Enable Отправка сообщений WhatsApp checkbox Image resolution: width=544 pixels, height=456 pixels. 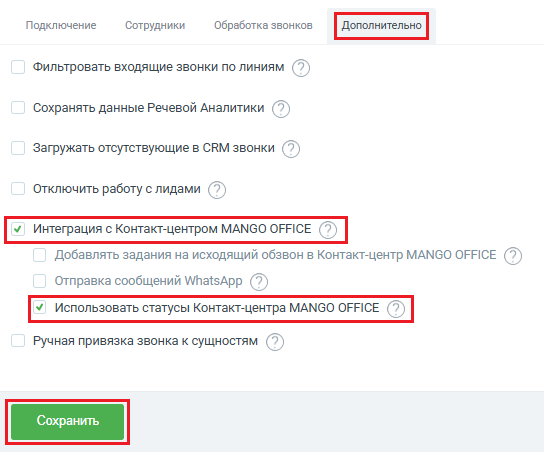[x=40, y=281]
